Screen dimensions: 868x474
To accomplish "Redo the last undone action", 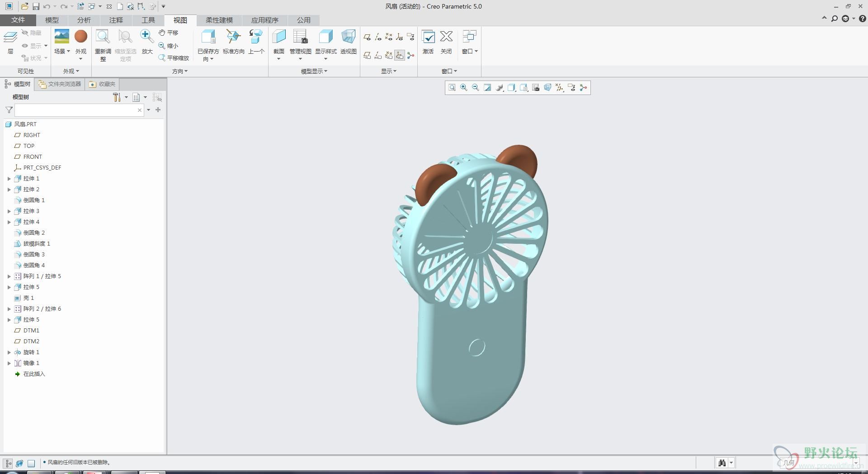I will [64, 6].
